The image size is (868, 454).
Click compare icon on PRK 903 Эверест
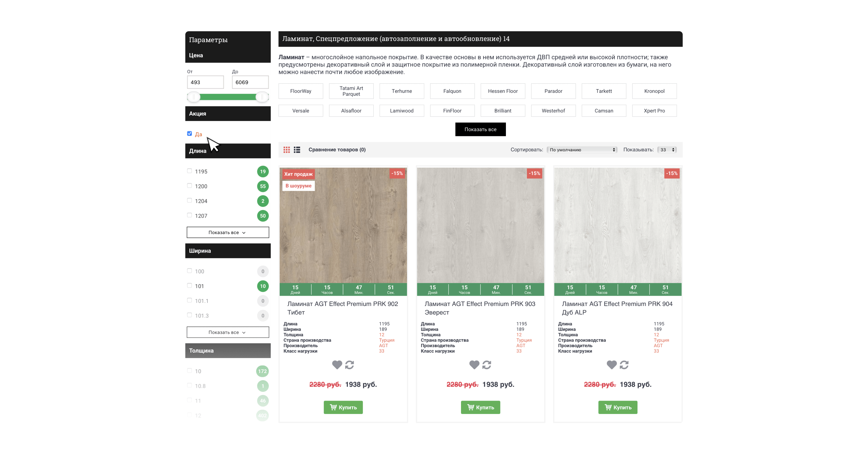[487, 365]
